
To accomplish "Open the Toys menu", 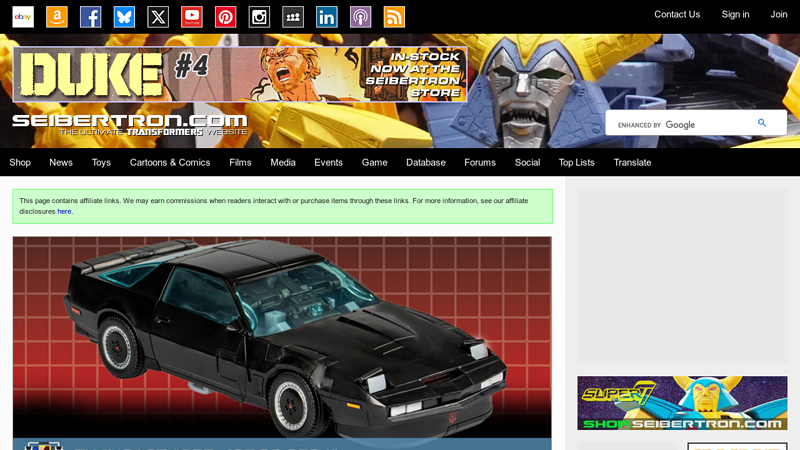I will pos(101,162).
